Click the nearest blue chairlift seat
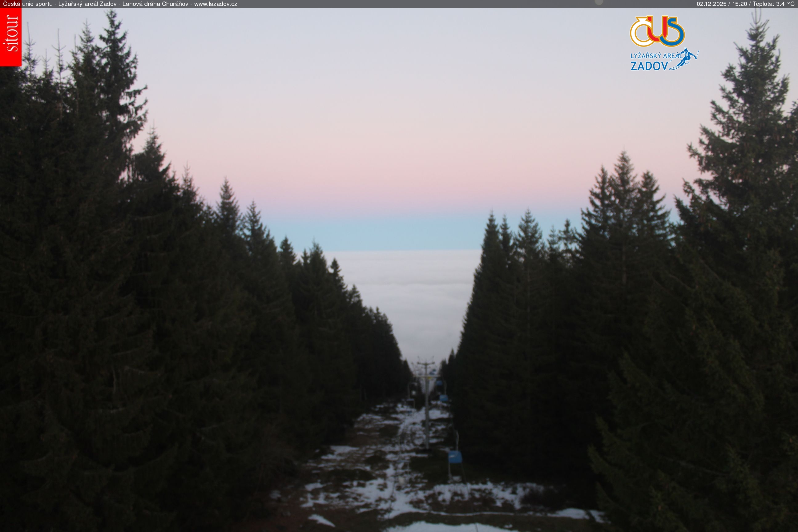This screenshot has width=798, height=532. click(455, 457)
